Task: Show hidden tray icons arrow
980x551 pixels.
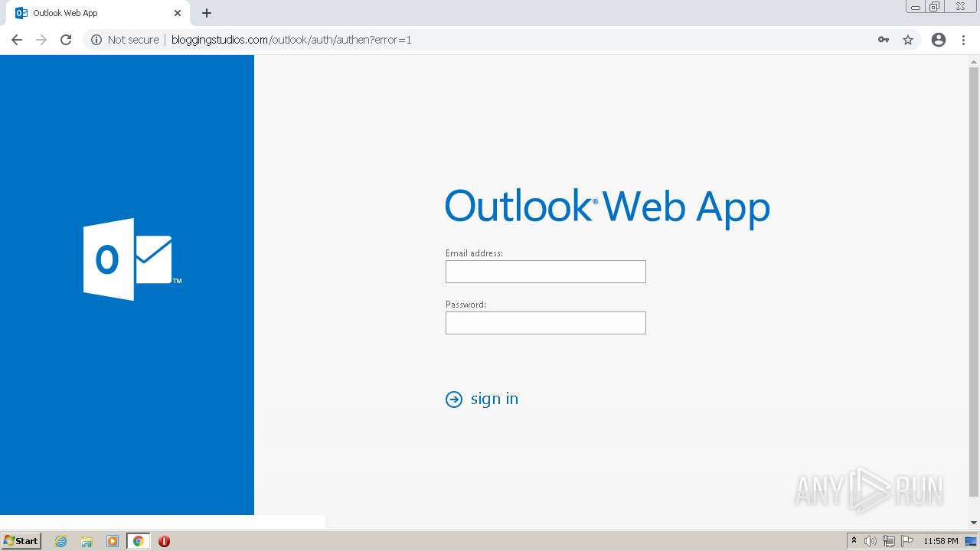Action: click(854, 541)
